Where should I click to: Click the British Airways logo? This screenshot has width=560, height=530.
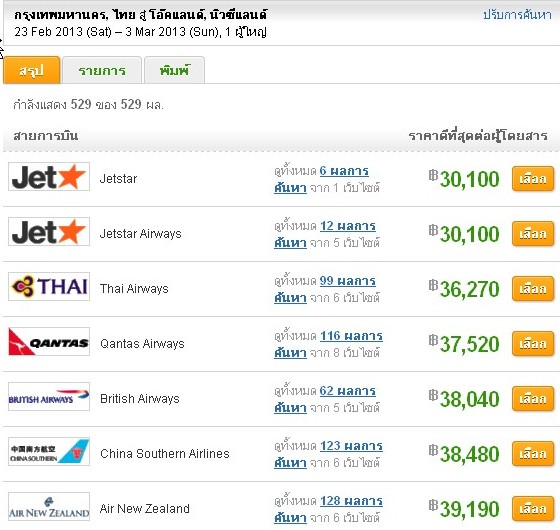point(49,396)
